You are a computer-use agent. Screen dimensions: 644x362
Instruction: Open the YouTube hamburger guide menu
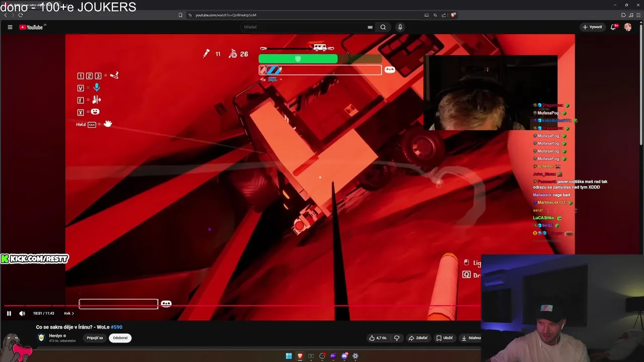pyautogui.click(x=10, y=27)
